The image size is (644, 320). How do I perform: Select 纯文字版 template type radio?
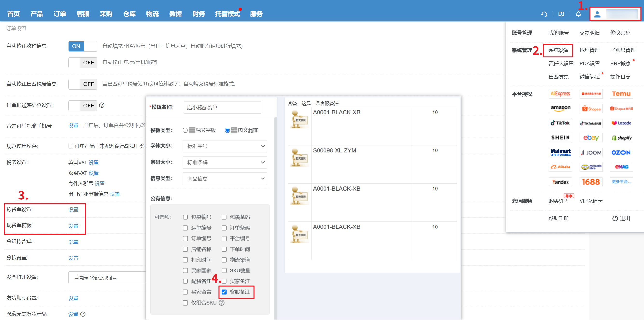pyautogui.click(x=185, y=130)
